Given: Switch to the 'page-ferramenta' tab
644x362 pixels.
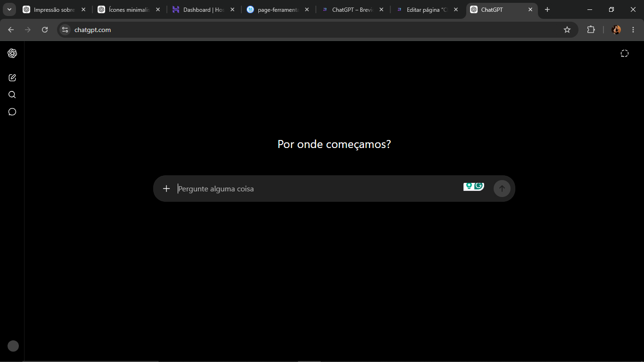Looking at the screenshot, I should coord(278,9).
